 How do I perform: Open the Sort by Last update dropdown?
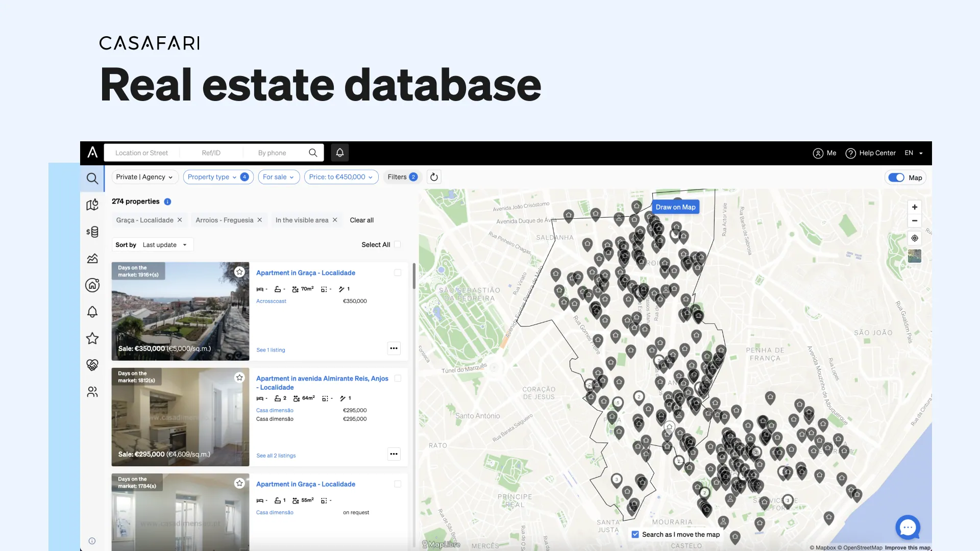(153, 245)
